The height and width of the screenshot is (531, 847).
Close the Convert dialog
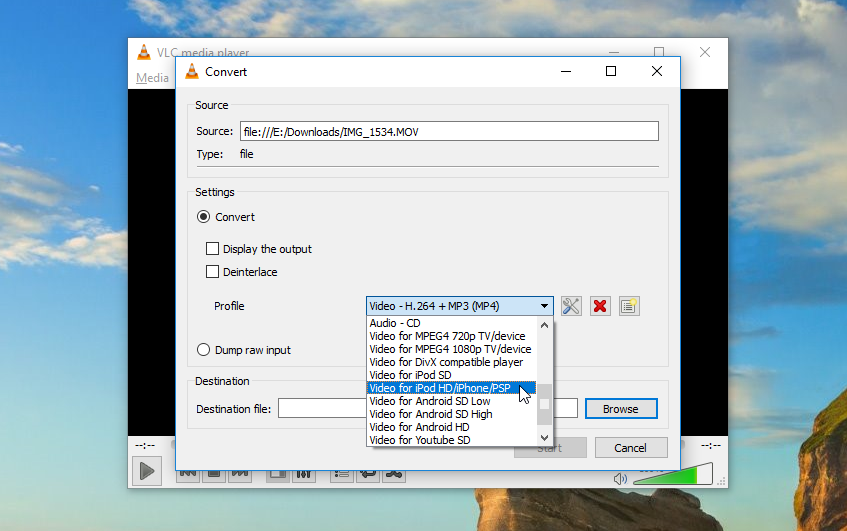pos(657,71)
